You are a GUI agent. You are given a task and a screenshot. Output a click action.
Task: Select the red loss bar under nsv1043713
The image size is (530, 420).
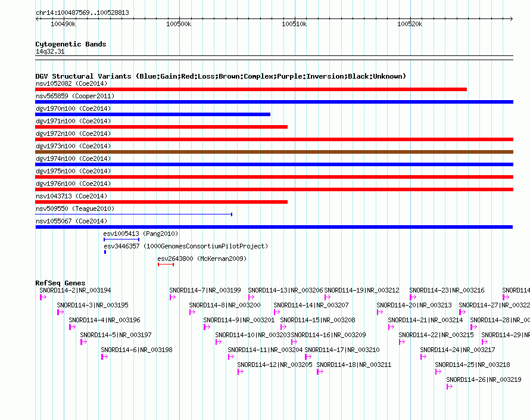[x=161, y=202]
